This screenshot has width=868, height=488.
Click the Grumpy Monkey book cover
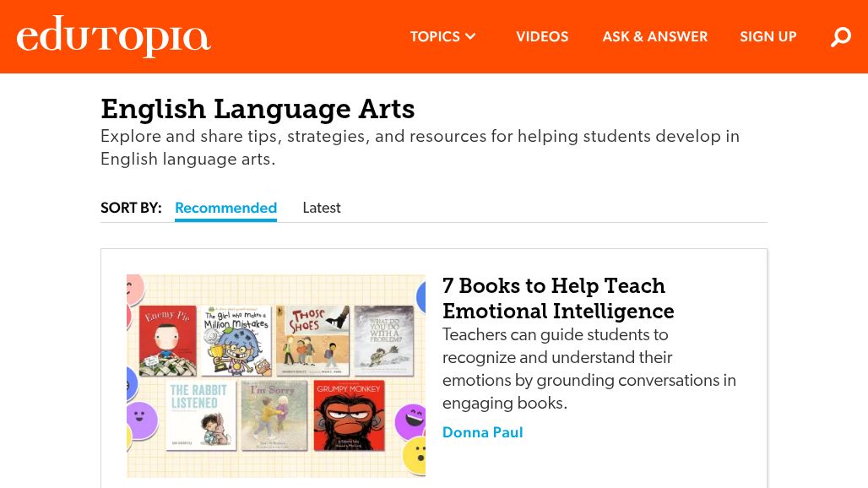tap(349, 415)
